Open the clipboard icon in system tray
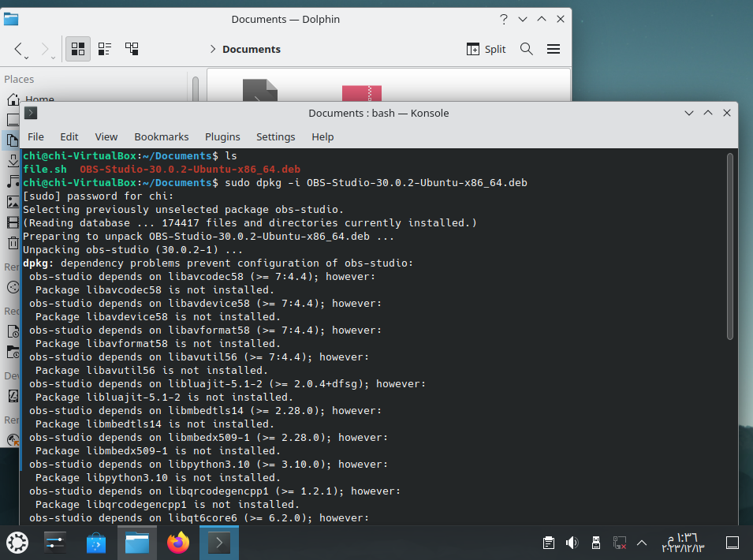 (549, 543)
